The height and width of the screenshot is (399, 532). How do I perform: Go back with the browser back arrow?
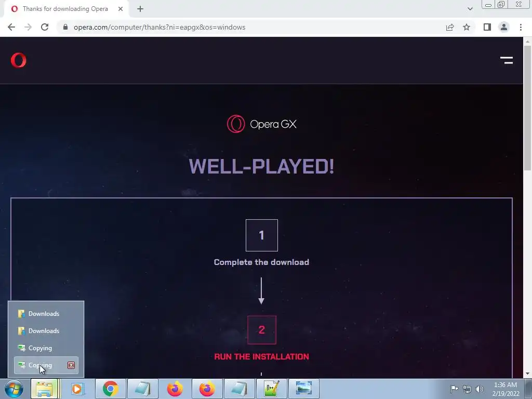11,27
